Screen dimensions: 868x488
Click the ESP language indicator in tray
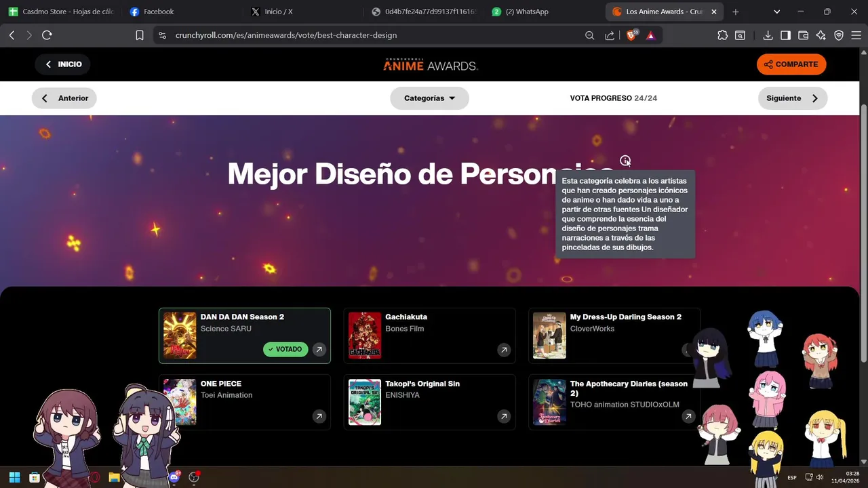click(x=792, y=478)
